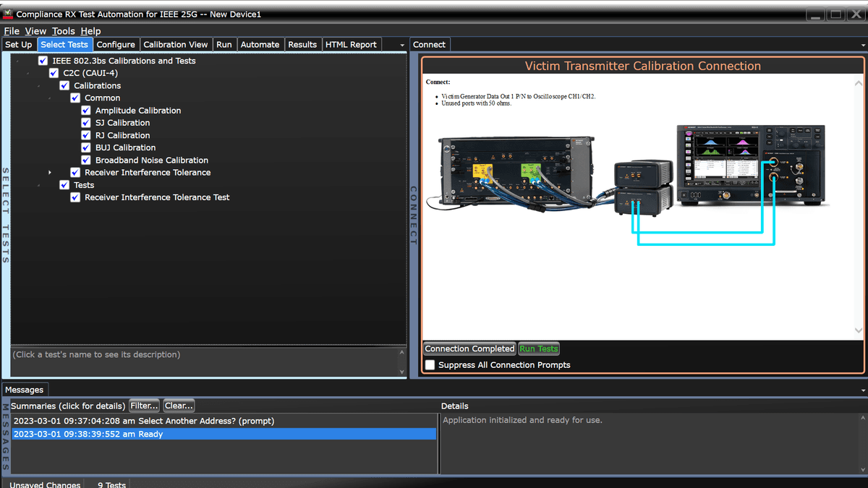This screenshot has width=868, height=488.
Task: Uncheck Broadband Noise Calibration
Action: coord(86,160)
